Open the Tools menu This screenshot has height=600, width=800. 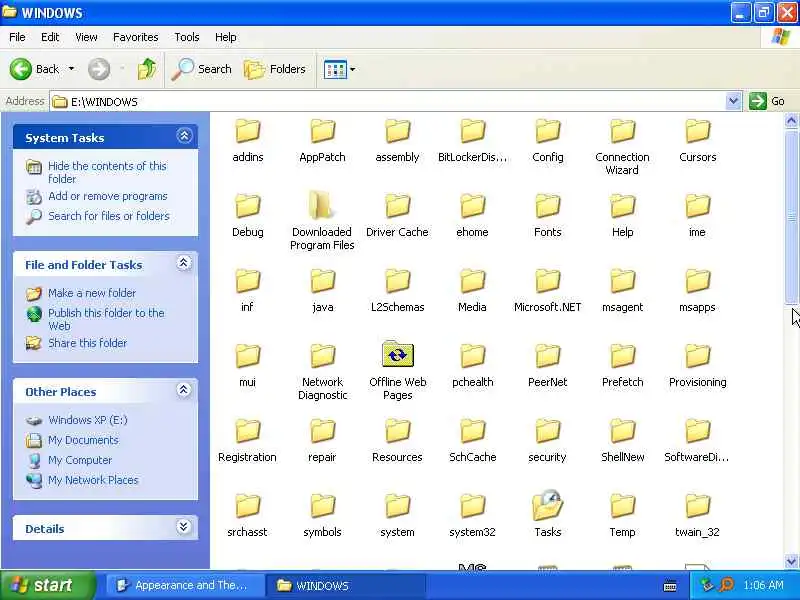[187, 37]
